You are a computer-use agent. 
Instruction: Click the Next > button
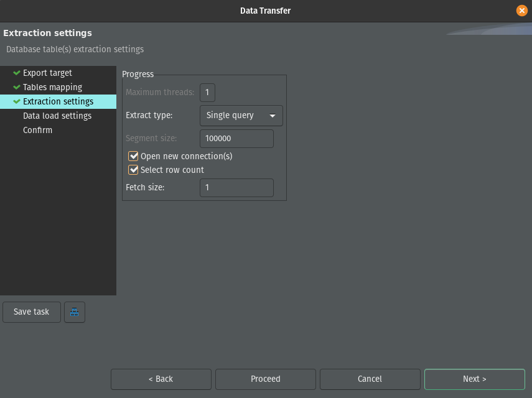tap(474, 379)
